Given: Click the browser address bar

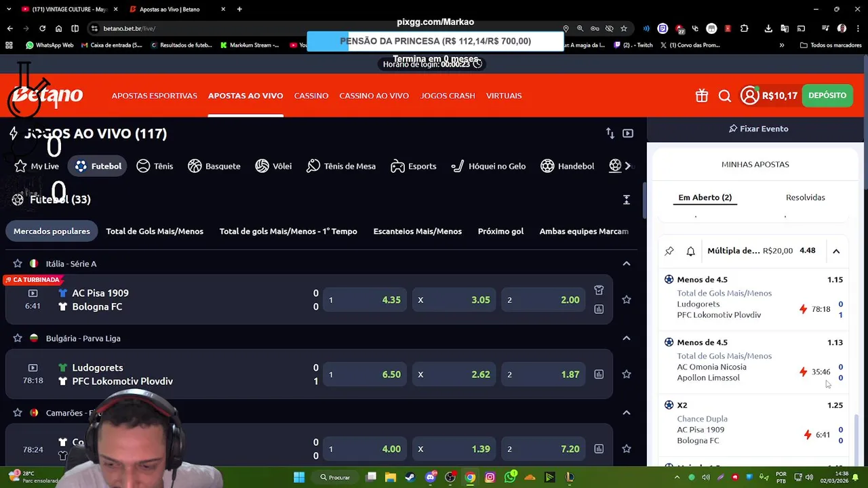Looking at the screenshot, I should 325,28.
